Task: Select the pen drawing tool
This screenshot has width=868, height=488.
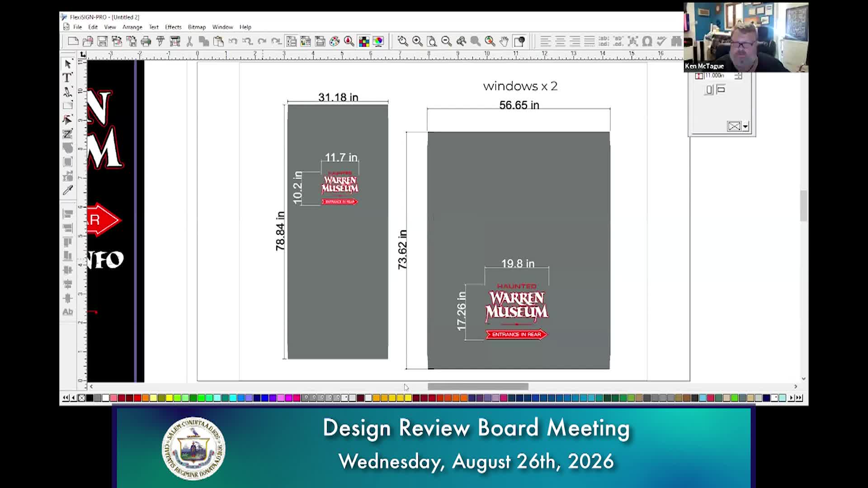Action: (68, 92)
